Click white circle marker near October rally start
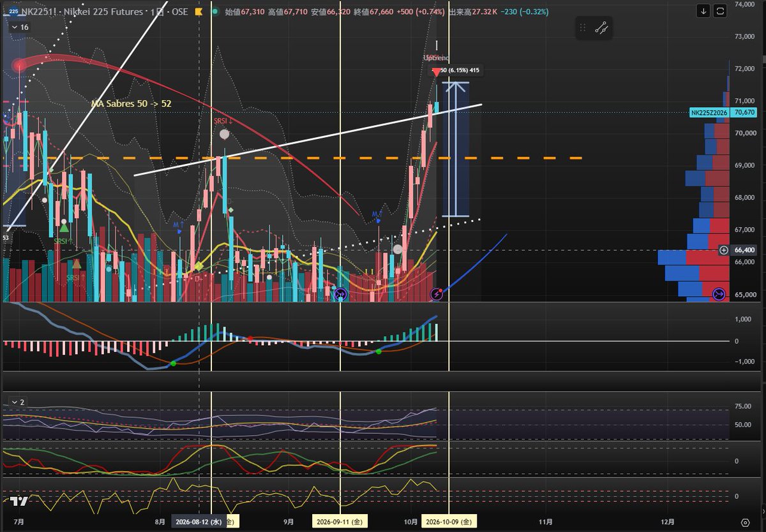 pyautogui.click(x=398, y=249)
